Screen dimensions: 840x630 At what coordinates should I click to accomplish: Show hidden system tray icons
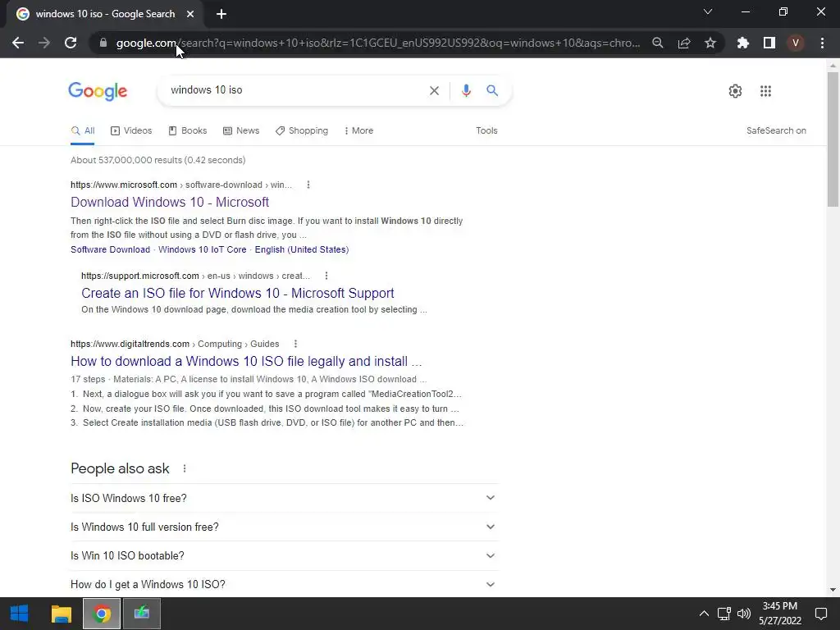pos(704,614)
